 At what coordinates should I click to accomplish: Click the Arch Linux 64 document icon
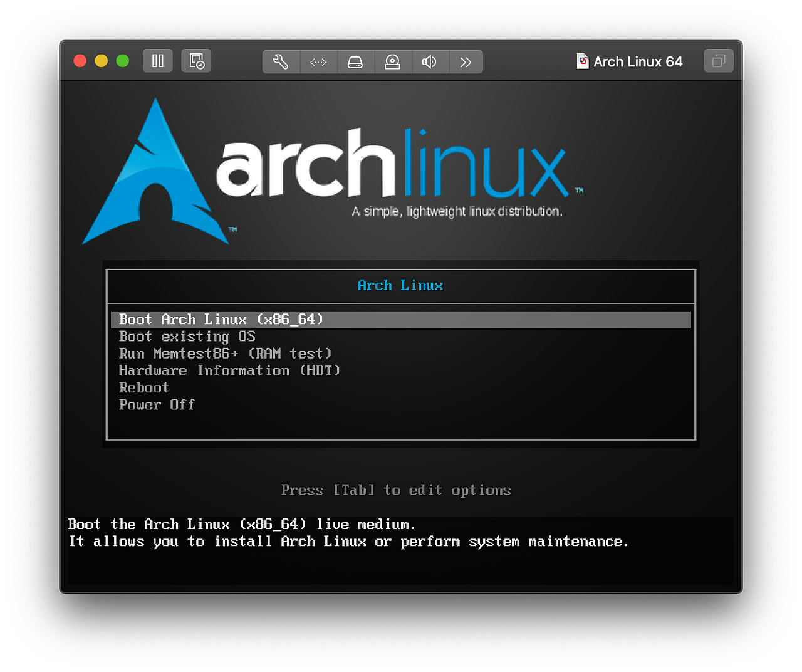(582, 61)
